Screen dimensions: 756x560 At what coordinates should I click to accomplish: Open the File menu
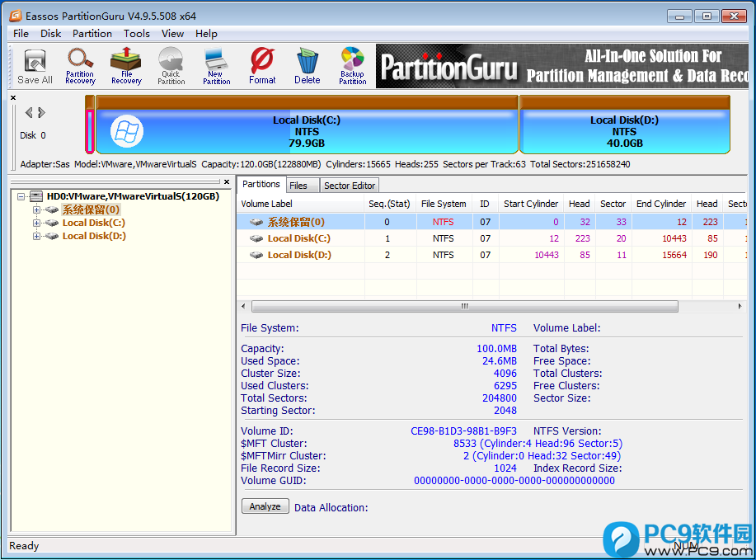[x=21, y=34]
